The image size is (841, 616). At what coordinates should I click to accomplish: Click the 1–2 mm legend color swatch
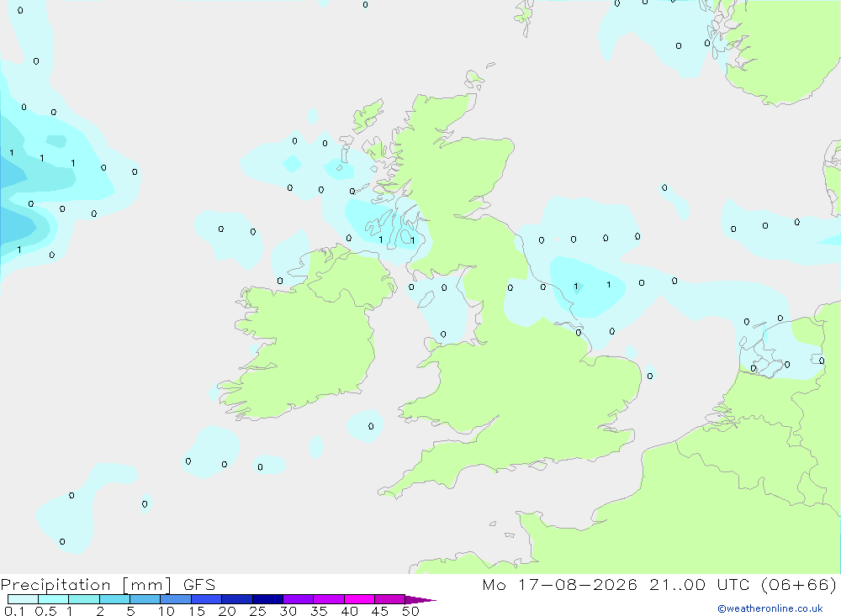tap(84, 599)
